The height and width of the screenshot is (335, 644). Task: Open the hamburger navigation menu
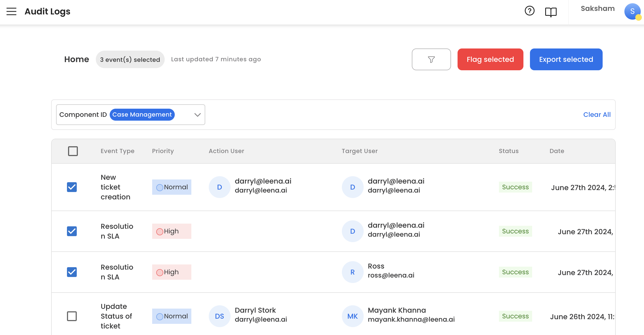[x=11, y=11]
